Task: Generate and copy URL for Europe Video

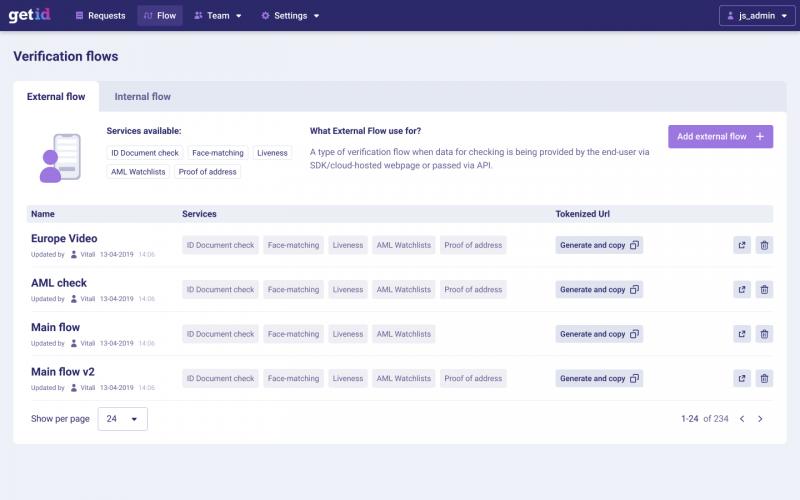Action: pyautogui.click(x=599, y=245)
